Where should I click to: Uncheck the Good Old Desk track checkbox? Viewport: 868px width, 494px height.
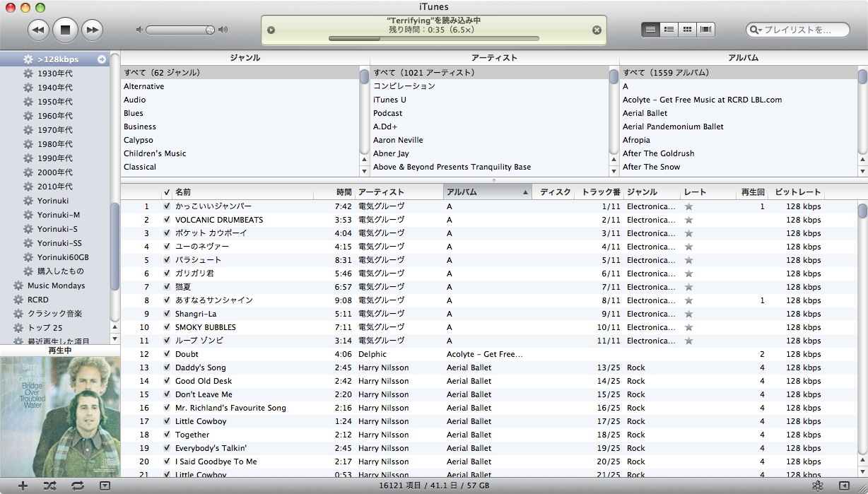(167, 381)
